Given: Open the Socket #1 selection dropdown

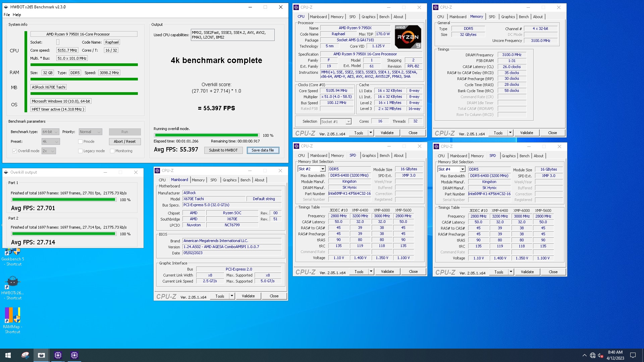Looking at the screenshot, I should pos(336,122).
